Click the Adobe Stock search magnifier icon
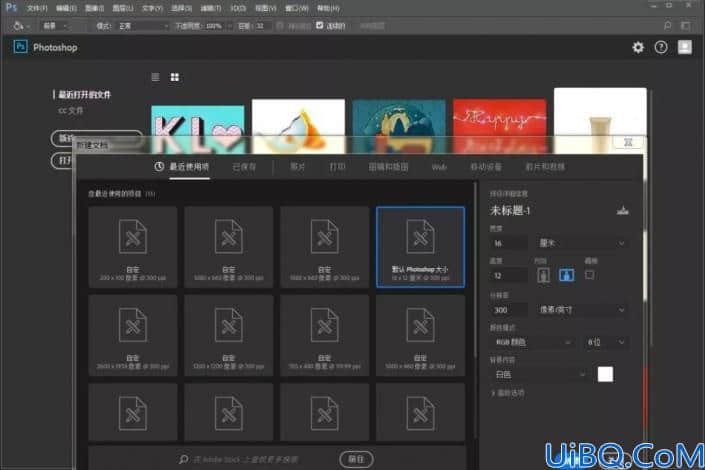The height and width of the screenshot is (470, 705). point(183,459)
